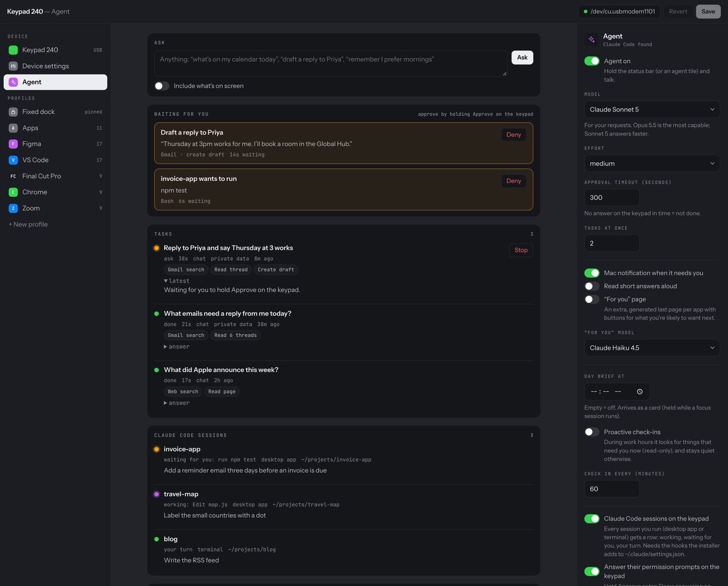Turn off the Agent on switch
This screenshot has height=586, width=728.
(x=591, y=61)
